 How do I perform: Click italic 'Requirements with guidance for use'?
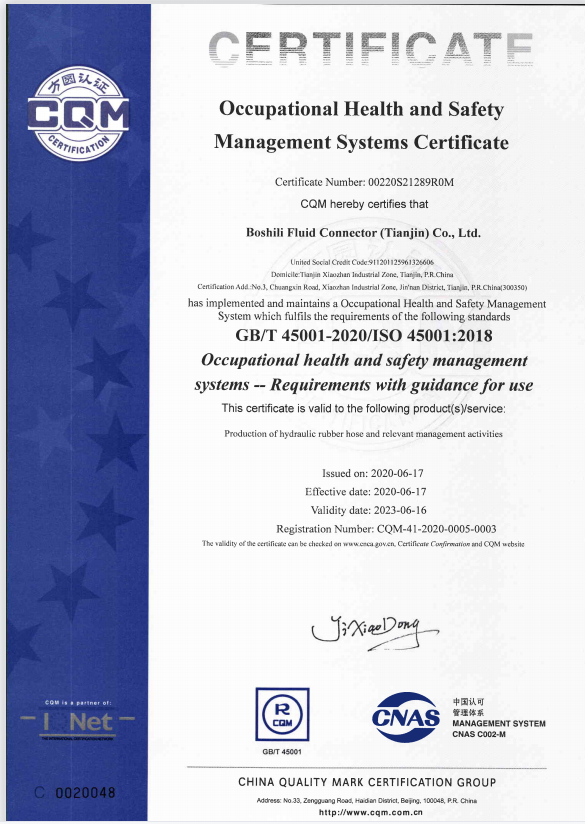(x=402, y=385)
